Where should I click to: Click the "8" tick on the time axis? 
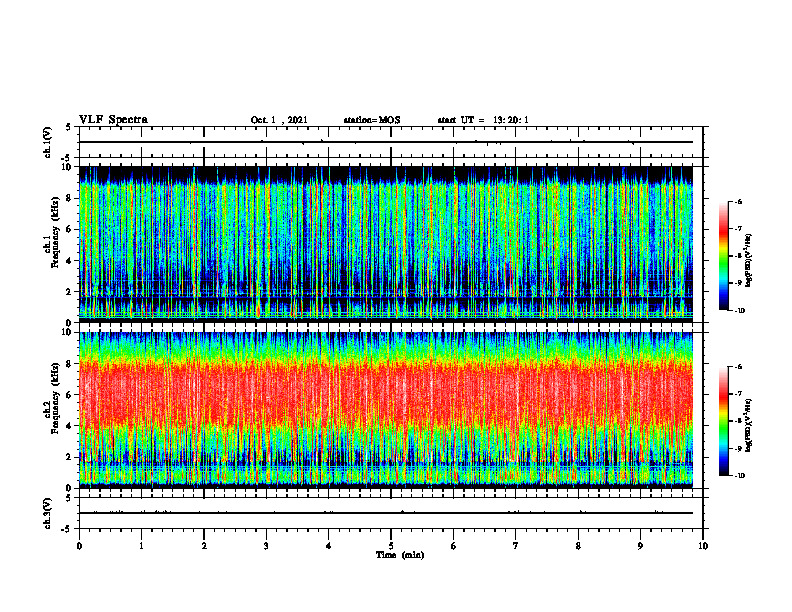coord(578,546)
